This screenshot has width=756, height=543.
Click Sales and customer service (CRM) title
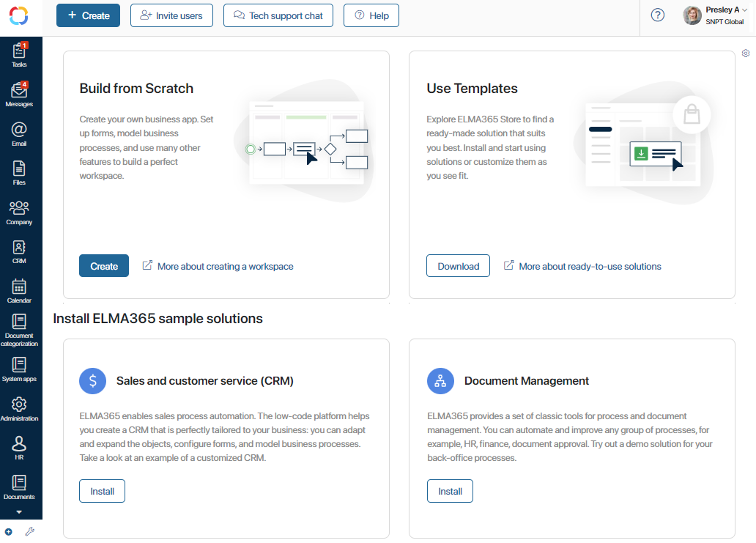click(205, 381)
